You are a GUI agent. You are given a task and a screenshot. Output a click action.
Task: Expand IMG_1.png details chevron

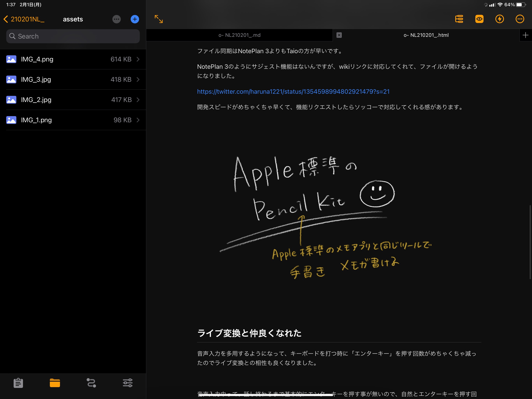pyautogui.click(x=138, y=120)
